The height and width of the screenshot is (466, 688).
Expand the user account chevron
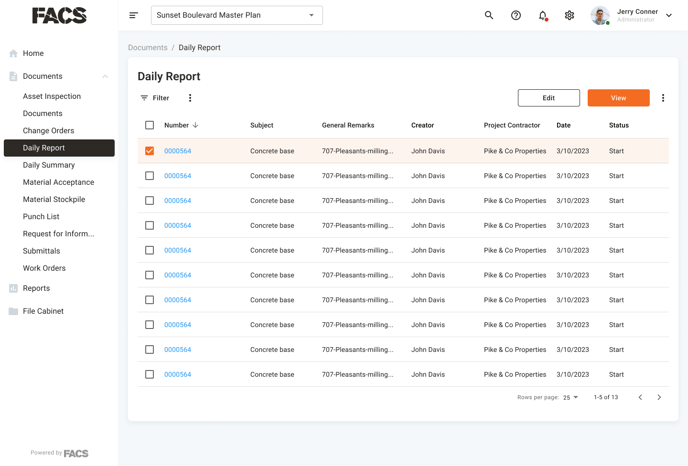669,15
